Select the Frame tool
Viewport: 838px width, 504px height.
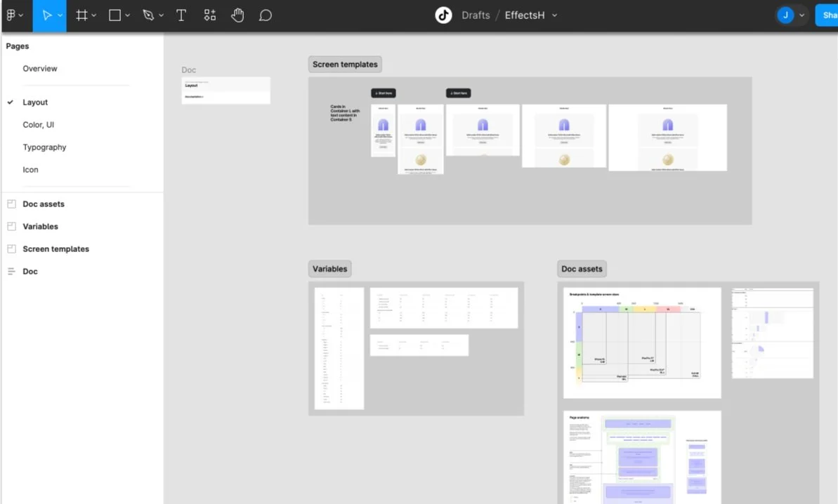(81, 15)
